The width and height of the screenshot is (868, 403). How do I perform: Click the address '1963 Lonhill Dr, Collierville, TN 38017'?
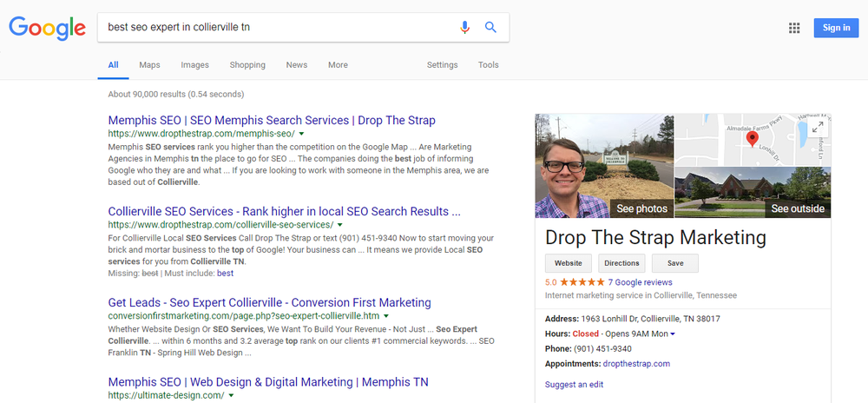650,319
